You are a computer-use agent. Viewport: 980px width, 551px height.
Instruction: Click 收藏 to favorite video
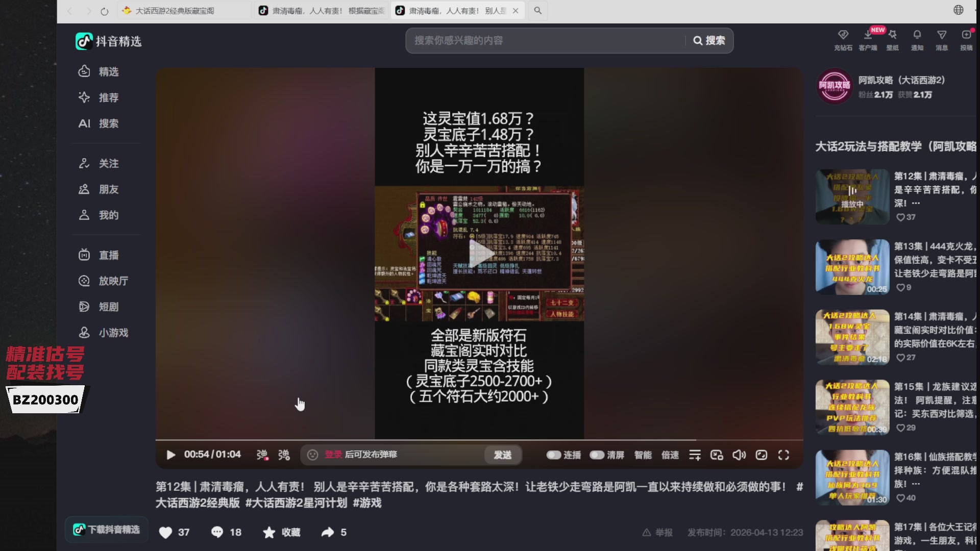(x=281, y=532)
